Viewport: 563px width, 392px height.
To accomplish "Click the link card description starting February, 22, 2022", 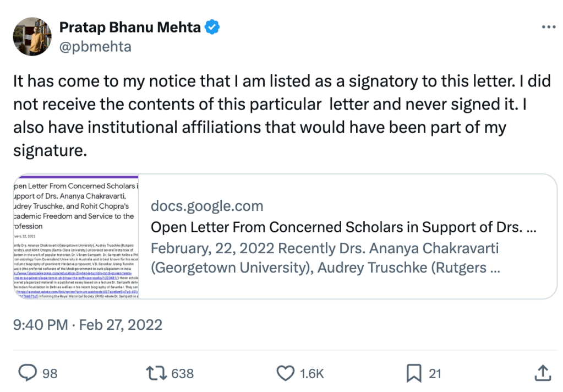I will pyautogui.click(x=325, y=258).
